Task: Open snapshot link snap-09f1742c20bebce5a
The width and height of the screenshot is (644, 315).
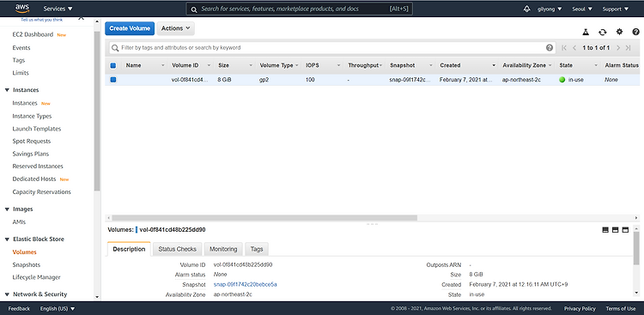Action: tap(246, 284)
